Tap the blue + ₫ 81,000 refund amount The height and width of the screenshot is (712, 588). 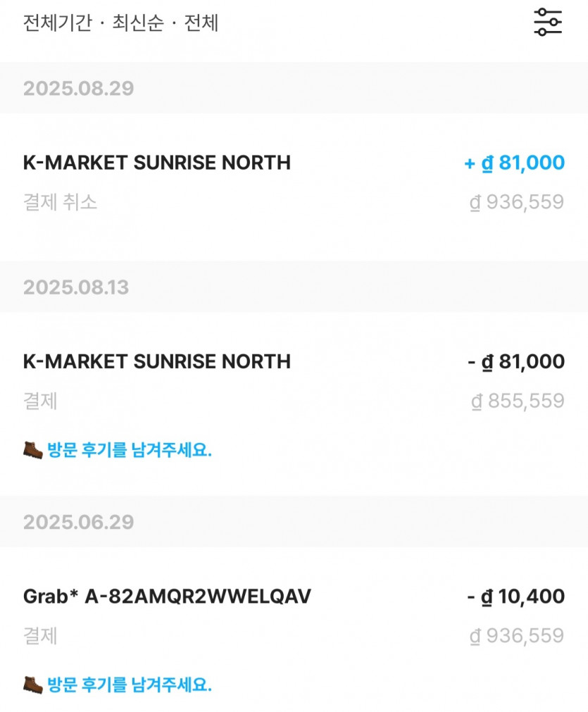514,163
